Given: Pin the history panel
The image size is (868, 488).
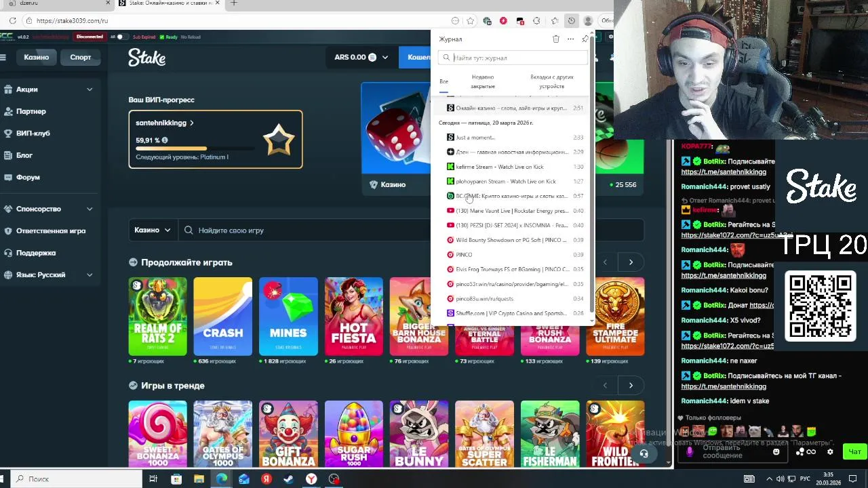Looking at the screenshot, I should tap(585, 39).
